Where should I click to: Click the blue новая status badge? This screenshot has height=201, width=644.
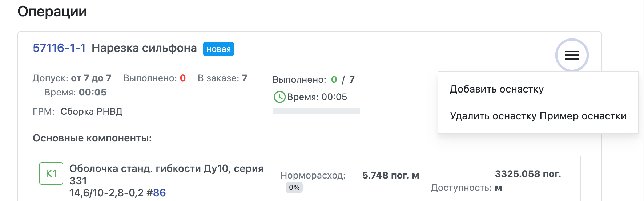218,49
